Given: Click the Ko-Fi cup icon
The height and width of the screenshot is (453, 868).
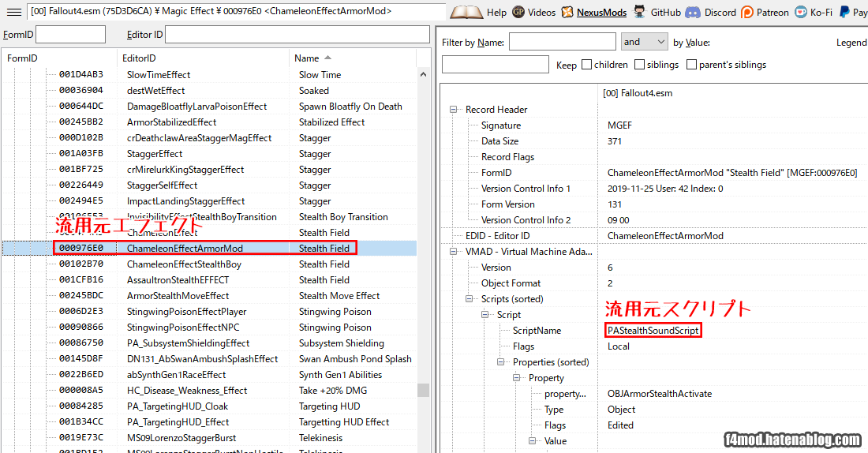Looking at the screenshot, I should pos(801,12).
